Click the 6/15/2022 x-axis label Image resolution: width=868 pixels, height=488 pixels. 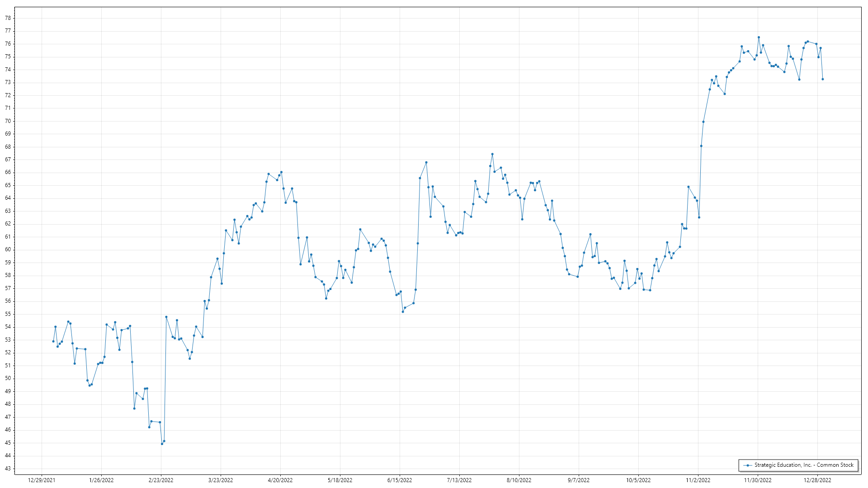coord(400,480)
